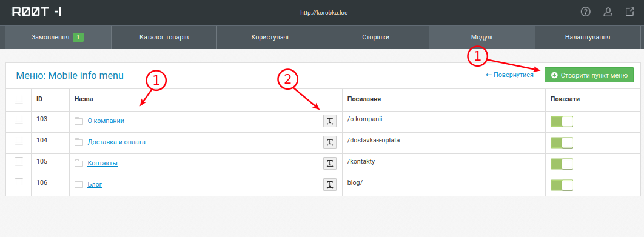The width and height of the screenshot is (644, 237).
Task: Open the Замовлення tab
Action: point(58,38)
